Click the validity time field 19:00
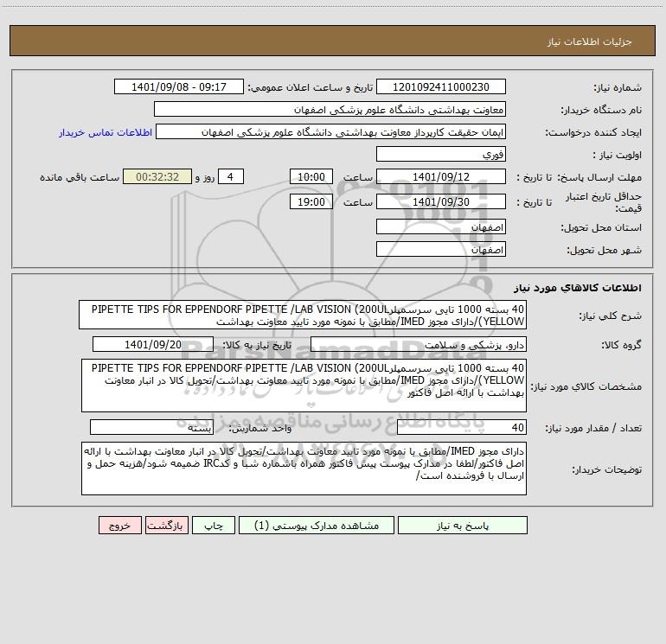The image size is (666, 644). click(311, 202)
